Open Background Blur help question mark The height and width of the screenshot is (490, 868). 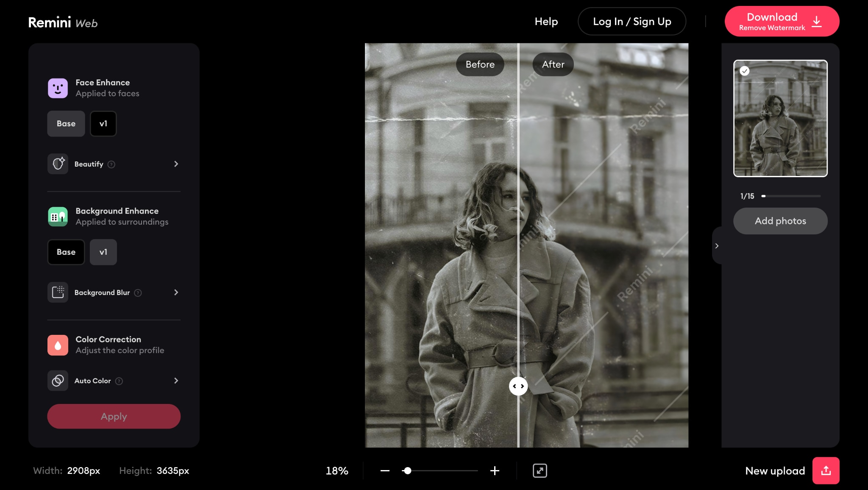pos(138,293)
